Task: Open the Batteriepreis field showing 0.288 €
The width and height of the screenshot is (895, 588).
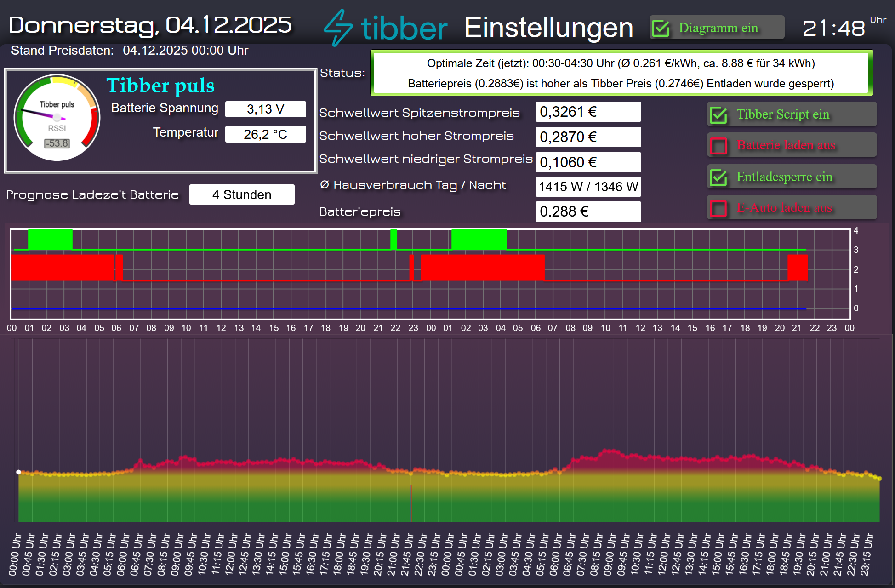Action: click(x=588, y=211)
